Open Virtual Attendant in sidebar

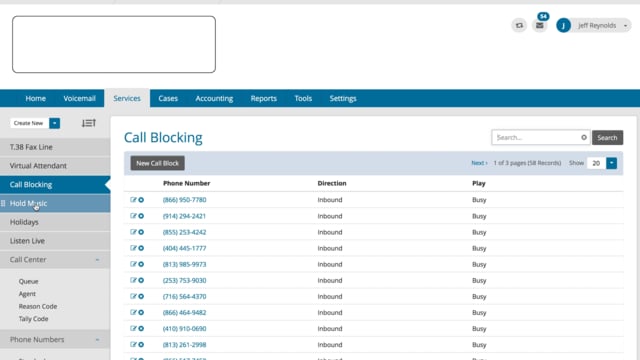(55, 166)
